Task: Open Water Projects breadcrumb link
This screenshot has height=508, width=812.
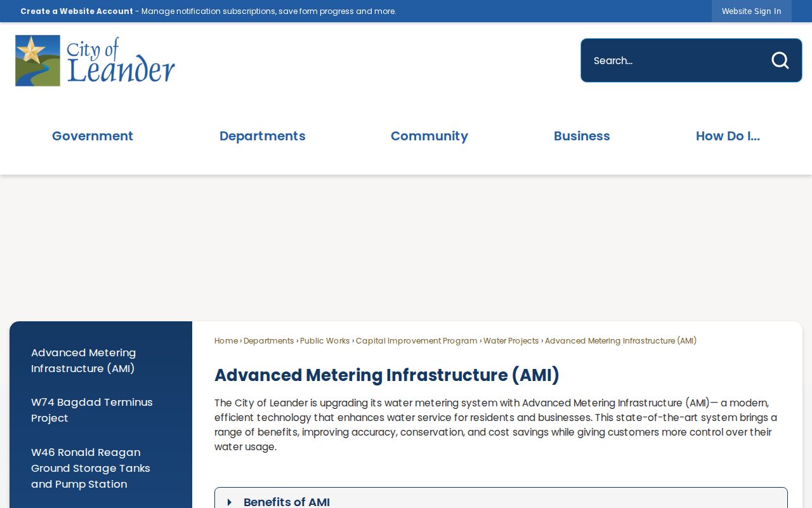Action: tap(511, 341)
